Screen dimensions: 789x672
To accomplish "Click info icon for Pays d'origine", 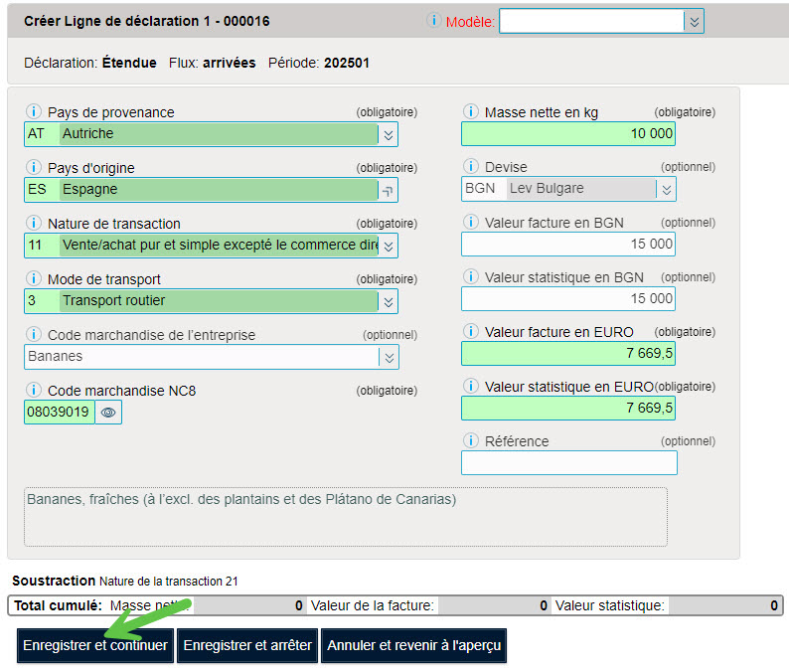I will point(33,167).
